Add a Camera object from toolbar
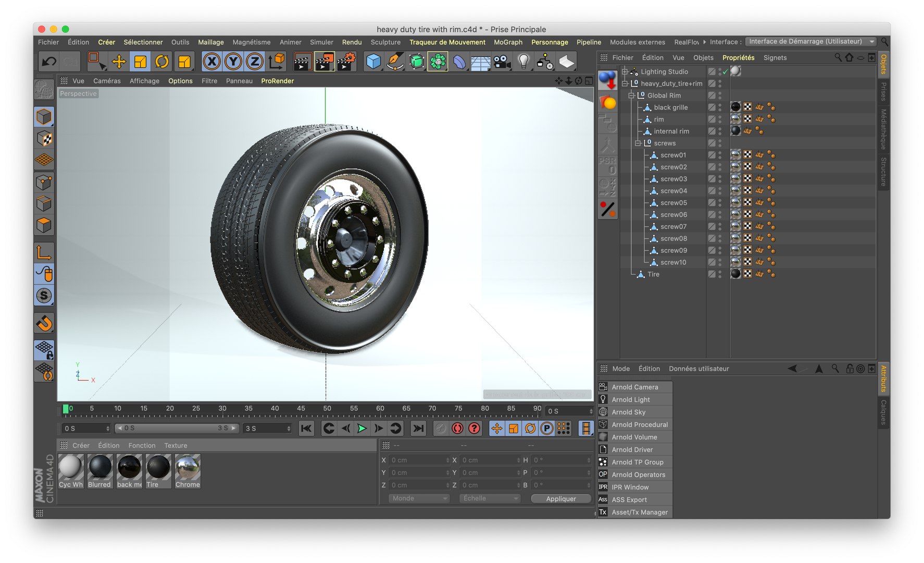This screenshot has width=924, height=563. pos(502,62)
